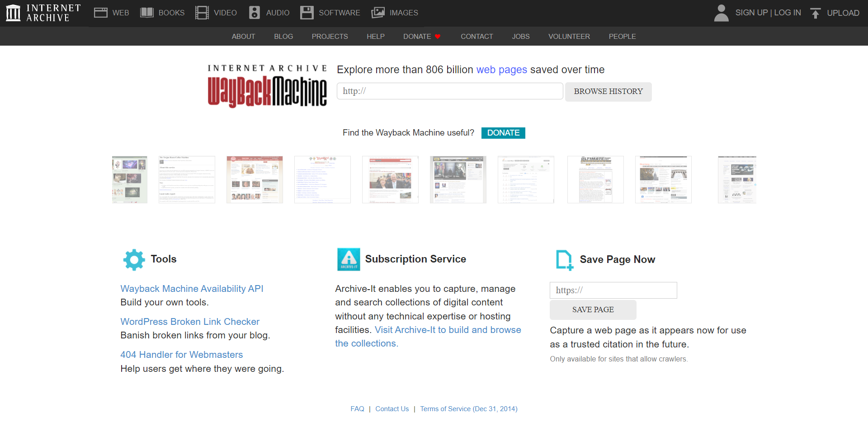Open the seventh mostly white thumbnail
This screenshot has height=422, width=868.
pyautogui.click(x=526, y=179)
